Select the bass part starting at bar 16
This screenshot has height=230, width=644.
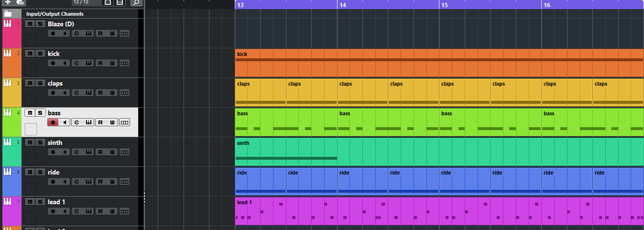pos(592,122)
